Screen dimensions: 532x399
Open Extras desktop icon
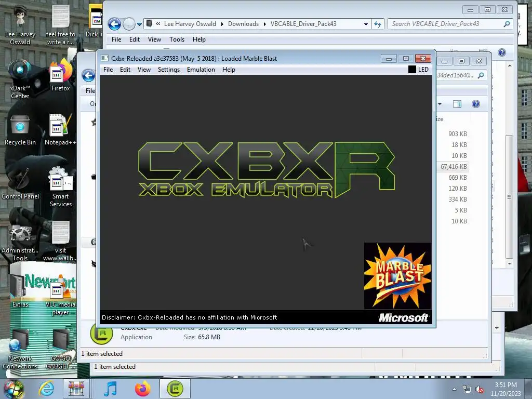[20, 291]
